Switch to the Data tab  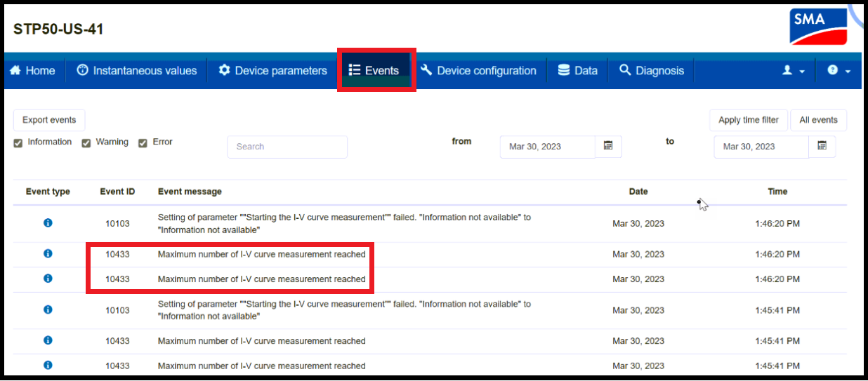coord(577,70)
